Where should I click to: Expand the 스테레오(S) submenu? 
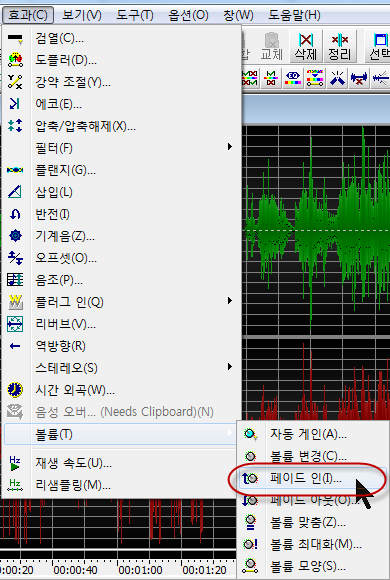[122, 368]
